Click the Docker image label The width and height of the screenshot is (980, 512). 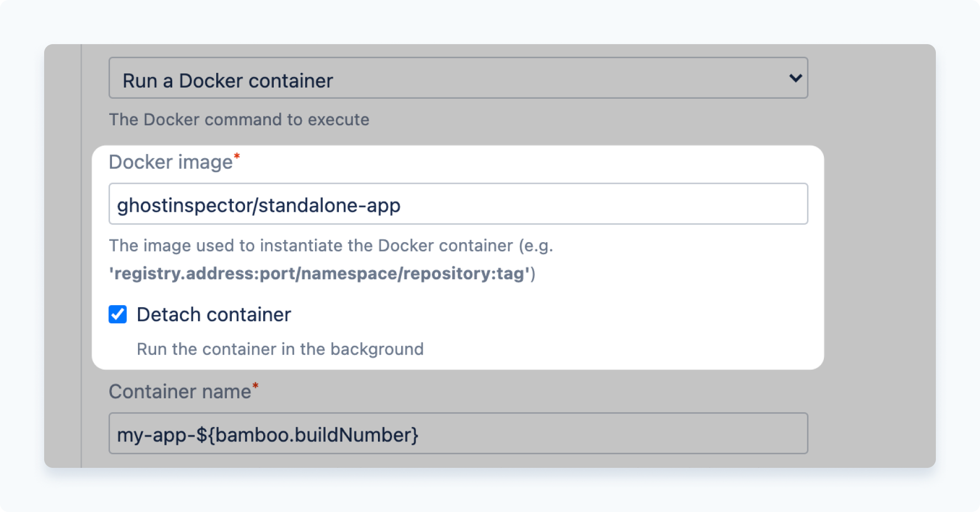click(x=171, y=162)
